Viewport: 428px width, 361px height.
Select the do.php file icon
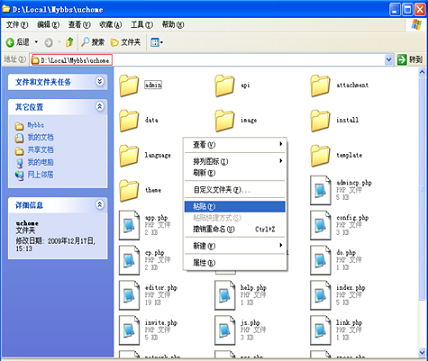coord(320,260)
